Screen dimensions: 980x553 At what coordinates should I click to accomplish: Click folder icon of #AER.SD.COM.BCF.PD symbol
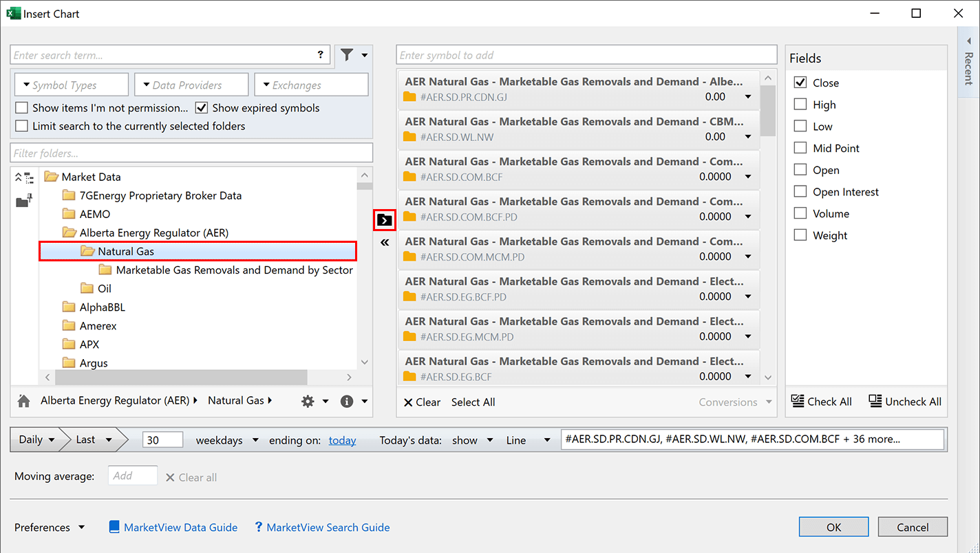[409, 217]
